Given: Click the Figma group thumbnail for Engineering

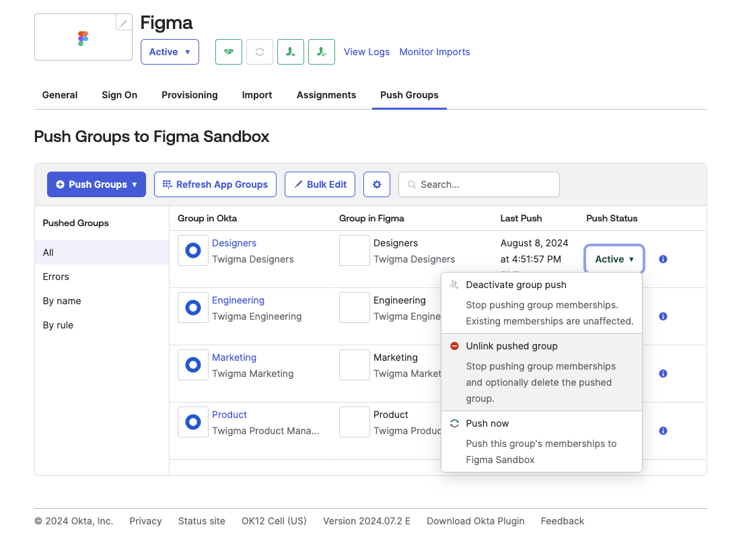Looking at the screenshot, I should (x=355, y=307).
